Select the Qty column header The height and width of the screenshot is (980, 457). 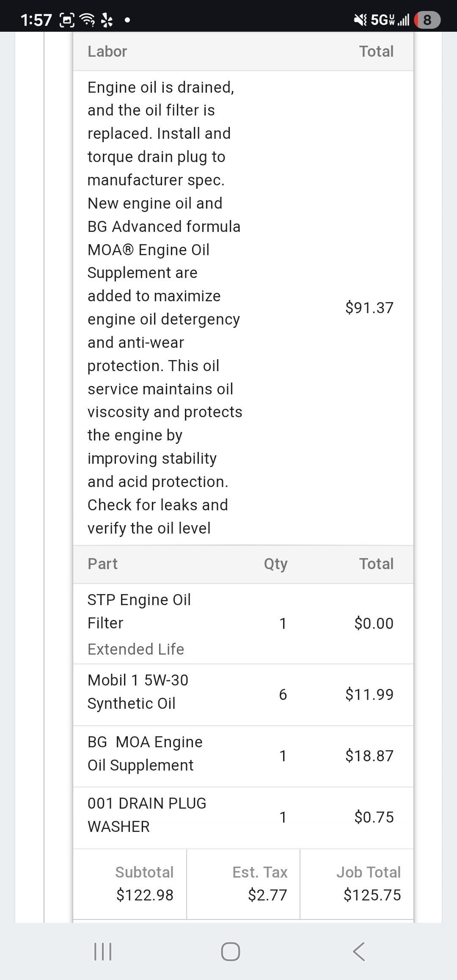(x=275, y=564)
